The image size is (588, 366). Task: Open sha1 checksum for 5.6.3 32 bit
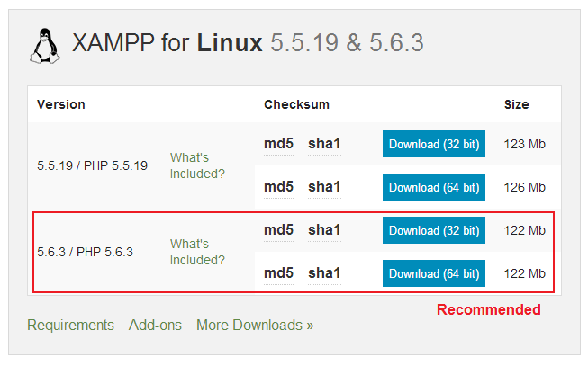(x=324, y=230)
